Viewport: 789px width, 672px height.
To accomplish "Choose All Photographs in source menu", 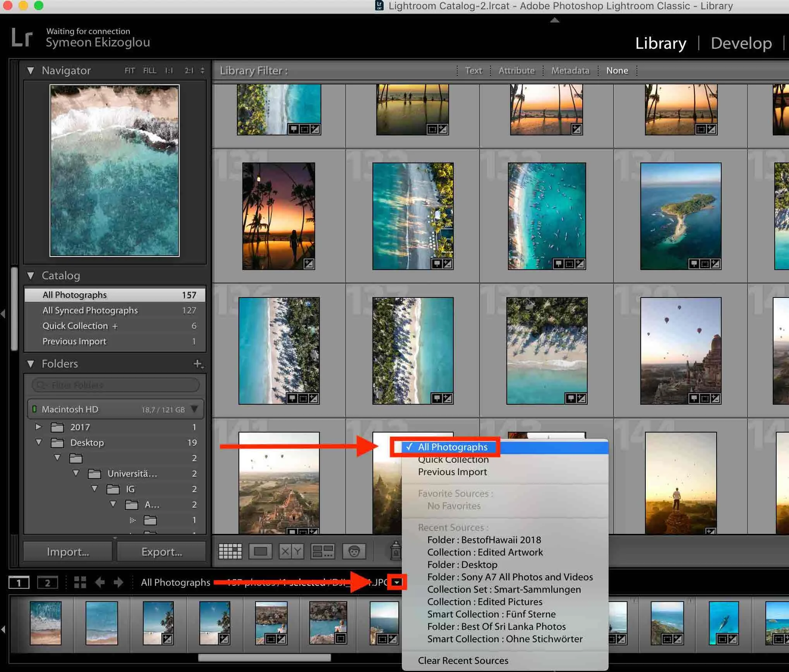I will click(505, 447).
